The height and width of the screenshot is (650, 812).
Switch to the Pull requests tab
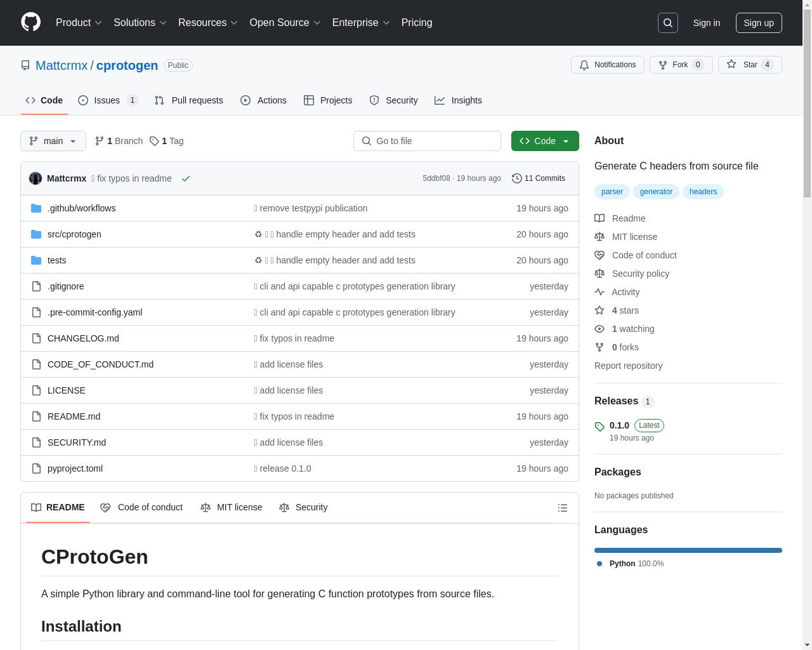pos(189,100)
